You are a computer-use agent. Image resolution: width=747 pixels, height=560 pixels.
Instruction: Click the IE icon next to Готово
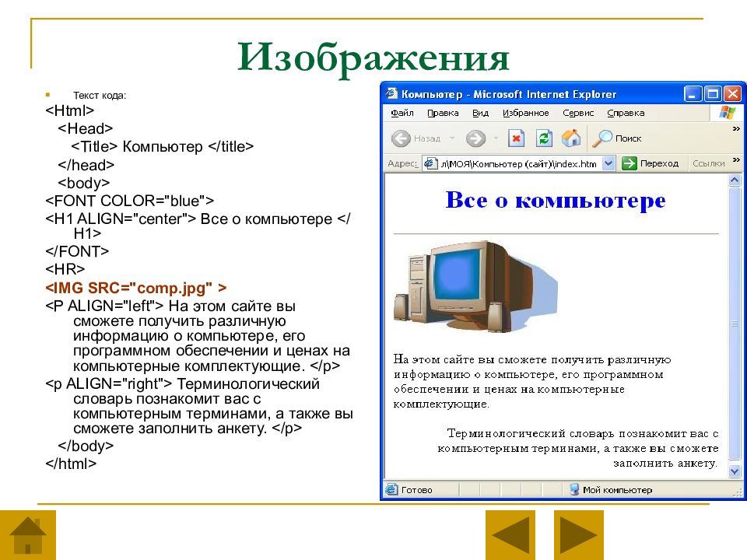tap(391, 489)
